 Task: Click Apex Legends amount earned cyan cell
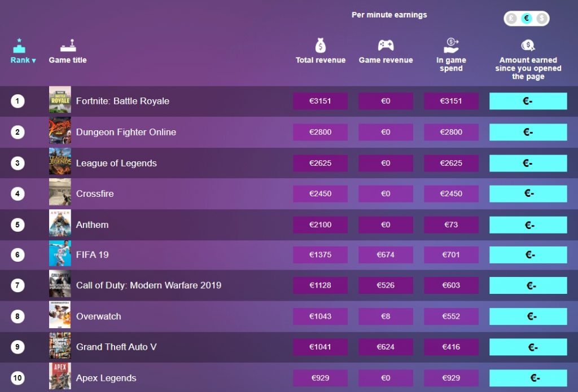pyautogui.click(x=528, y=378)
